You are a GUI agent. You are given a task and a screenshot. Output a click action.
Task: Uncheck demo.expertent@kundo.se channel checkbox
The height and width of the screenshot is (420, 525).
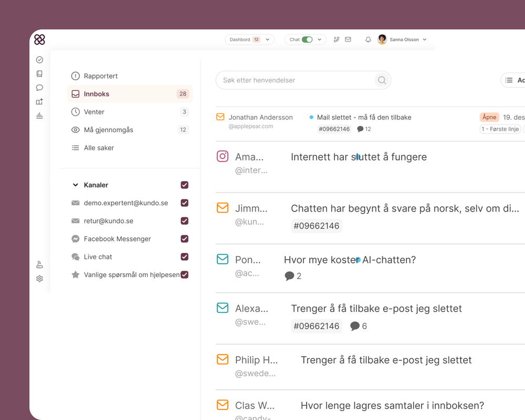click(184, 203)
